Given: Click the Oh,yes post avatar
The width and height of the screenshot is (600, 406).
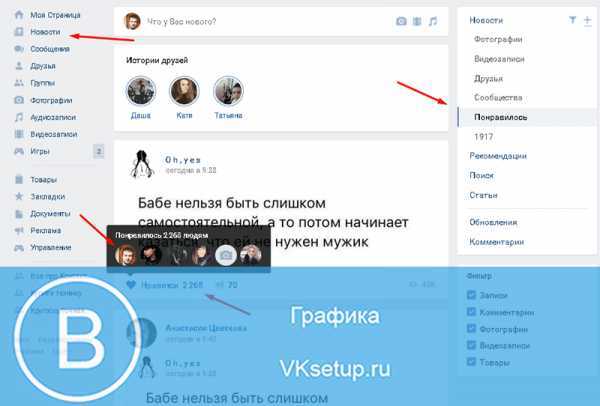Looking at the screenshot, I should 142,164.
